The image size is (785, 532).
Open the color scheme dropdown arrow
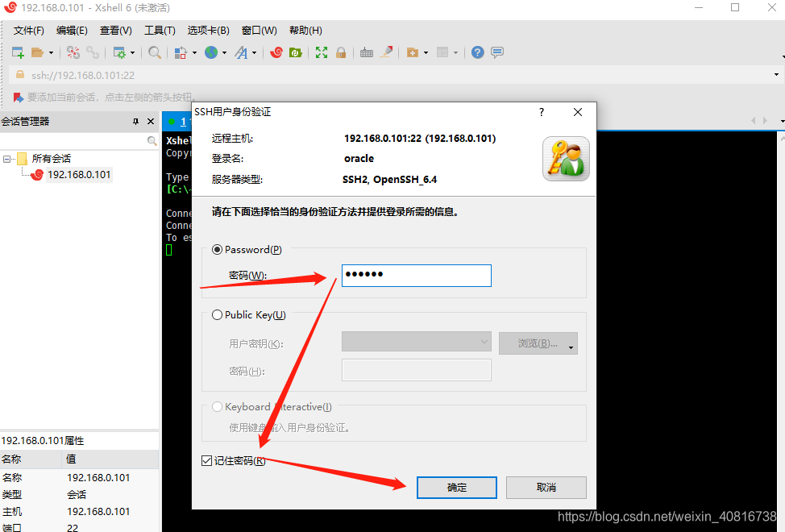click(x=194, y=52)
